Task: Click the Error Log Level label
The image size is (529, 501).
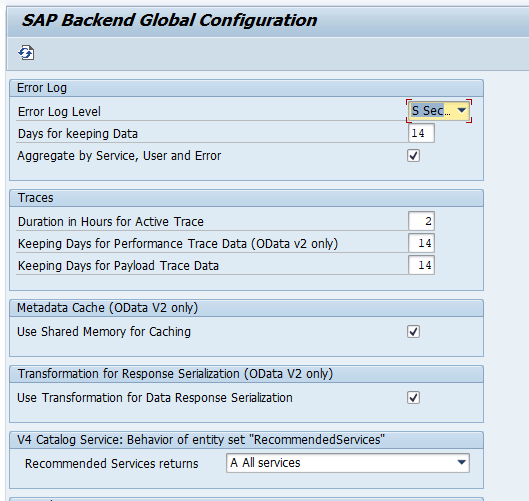Action: (x=59, y=112)
